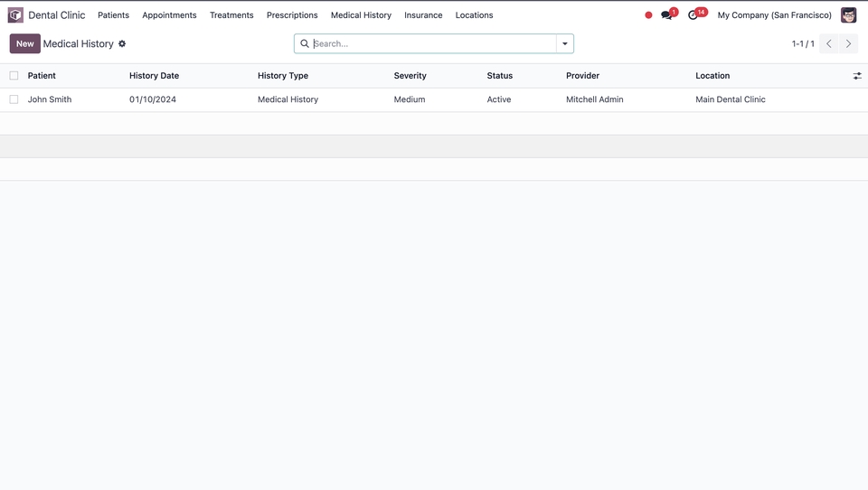Viewport: 868px width, 490px height.
Task: Sort by Provider column header
Action: [x=582, y=76]
